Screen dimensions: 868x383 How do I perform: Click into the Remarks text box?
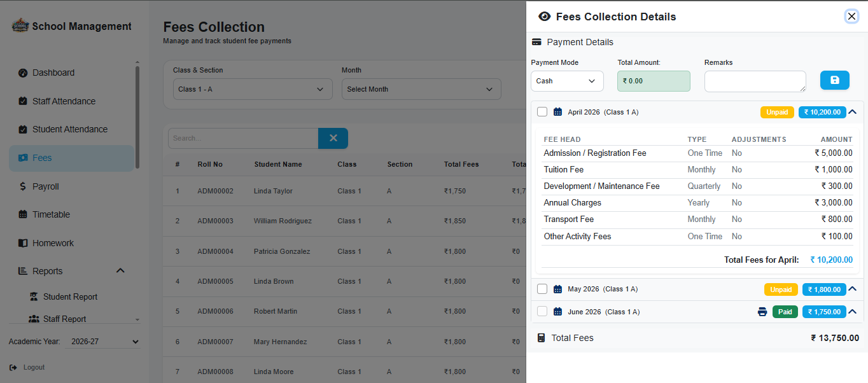click(x=755, y=81)
